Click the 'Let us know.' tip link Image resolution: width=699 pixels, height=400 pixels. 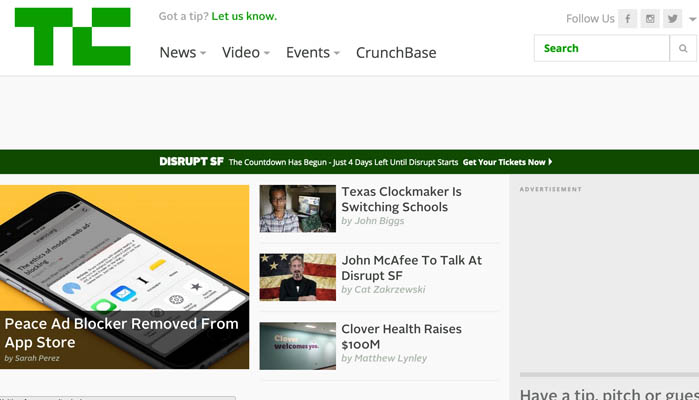click(x=244, y=16)
